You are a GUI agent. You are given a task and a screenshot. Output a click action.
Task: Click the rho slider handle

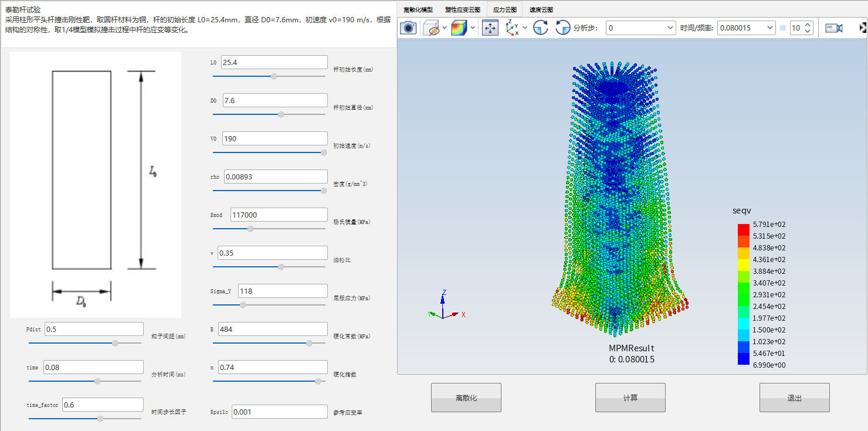pyautogui.click(x=323, y=190)
